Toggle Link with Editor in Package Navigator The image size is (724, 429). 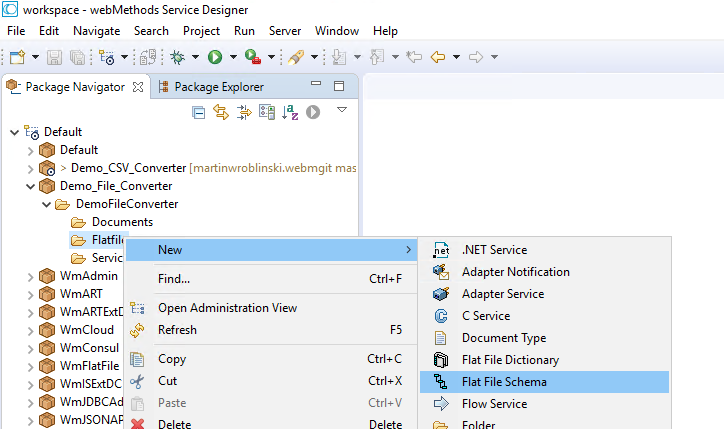(x=221, y=113)
